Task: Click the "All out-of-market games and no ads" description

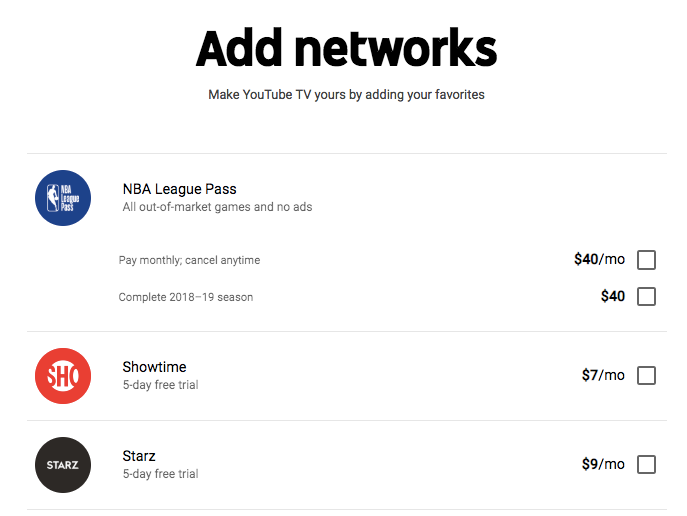Action: (216, 207)
